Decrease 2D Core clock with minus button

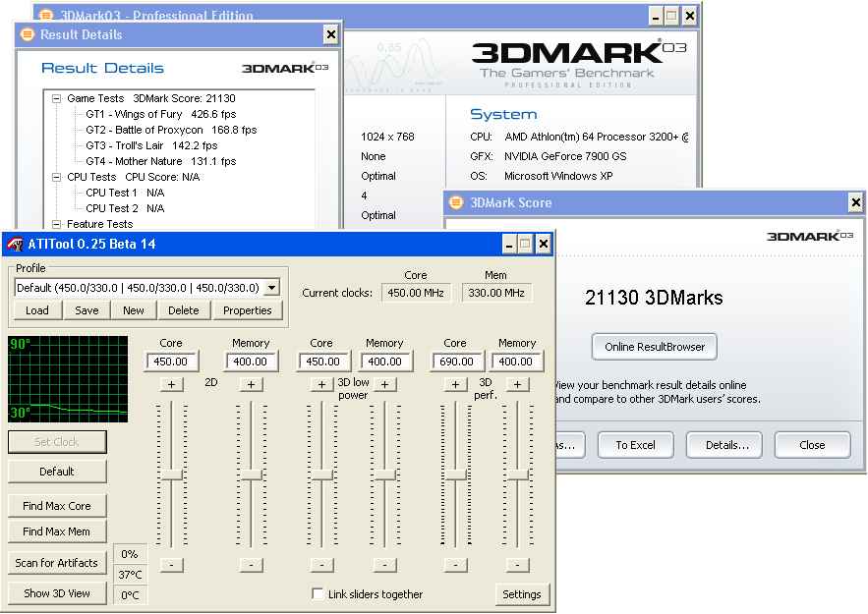click(172, 565)
